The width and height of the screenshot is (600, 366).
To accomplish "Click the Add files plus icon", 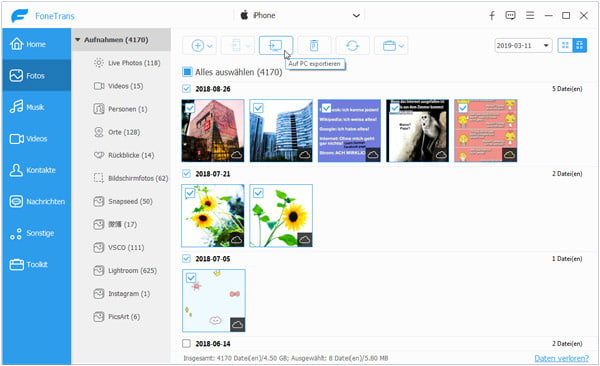I will click(x=197, y=46).
